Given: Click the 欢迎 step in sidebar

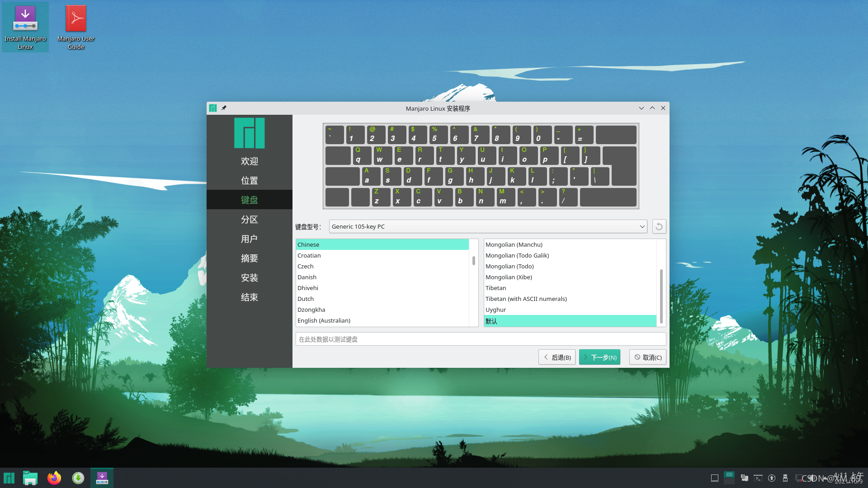Looking at the screenshot, I should point(250,161).
